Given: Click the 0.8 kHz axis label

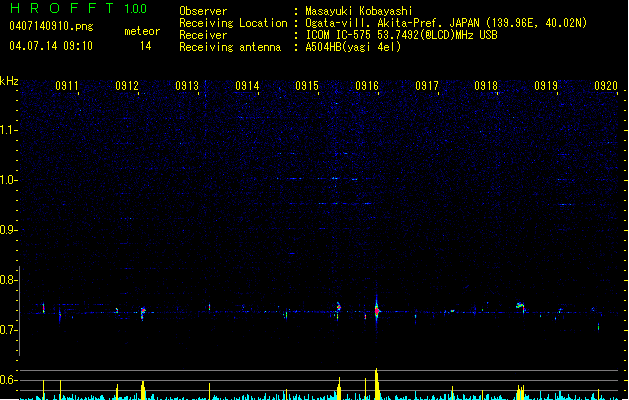Looking at the screenshot, I should [8, 280].
